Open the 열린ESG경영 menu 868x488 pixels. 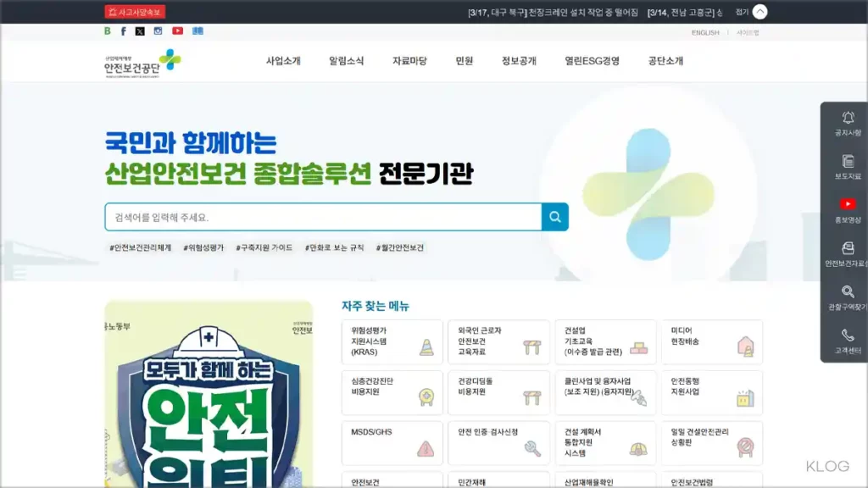[592, 61]
